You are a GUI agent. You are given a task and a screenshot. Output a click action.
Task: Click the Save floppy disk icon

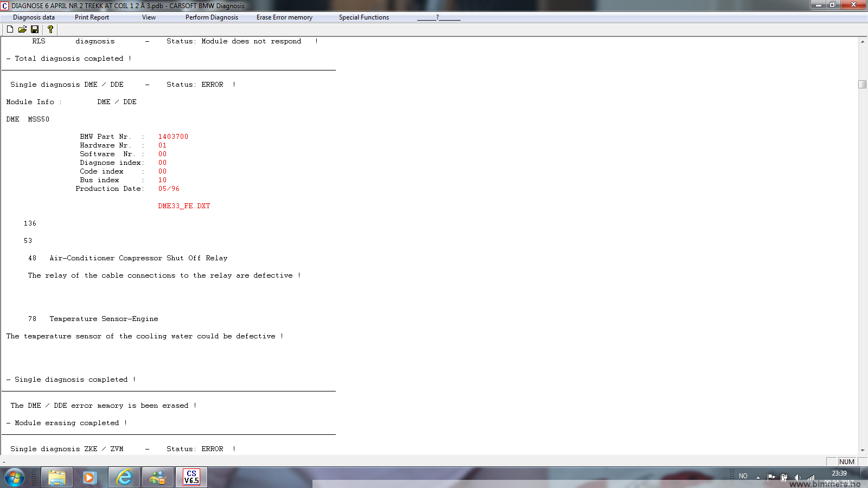pos(35,29)
